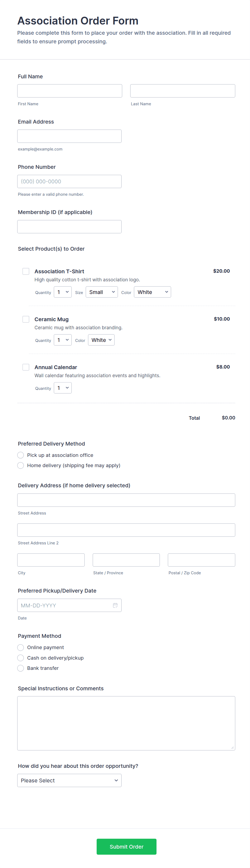This screenshot has height=868, width=250.
Task: Check the Association T-Shirt checkbox
Action: coord(26,271)
